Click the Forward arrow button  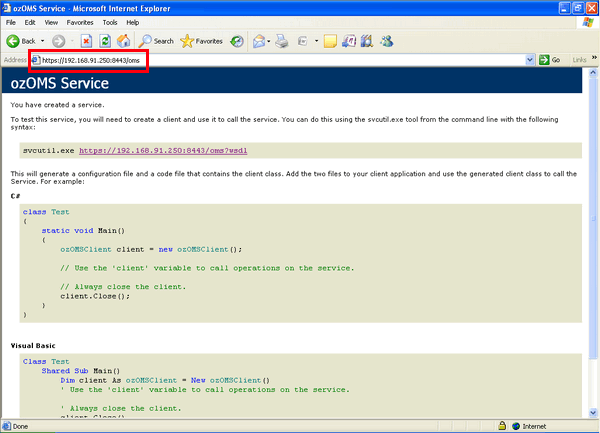click(x=59, y=41)
